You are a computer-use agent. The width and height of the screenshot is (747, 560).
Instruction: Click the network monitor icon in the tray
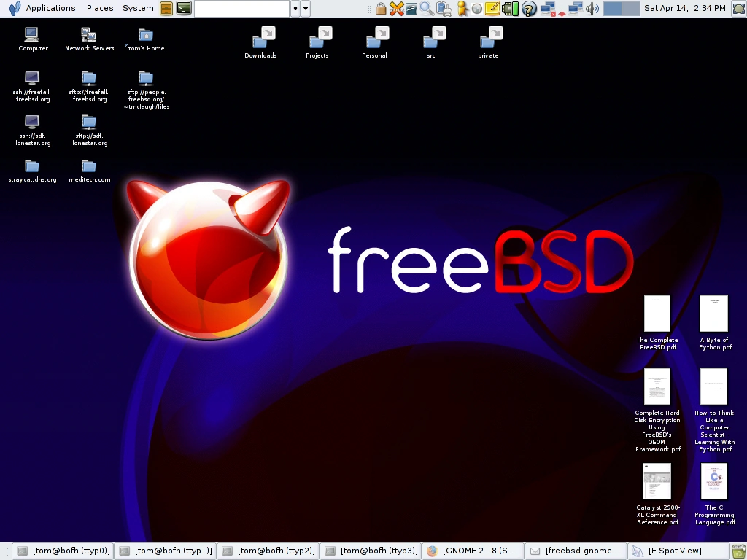[547, 9]
